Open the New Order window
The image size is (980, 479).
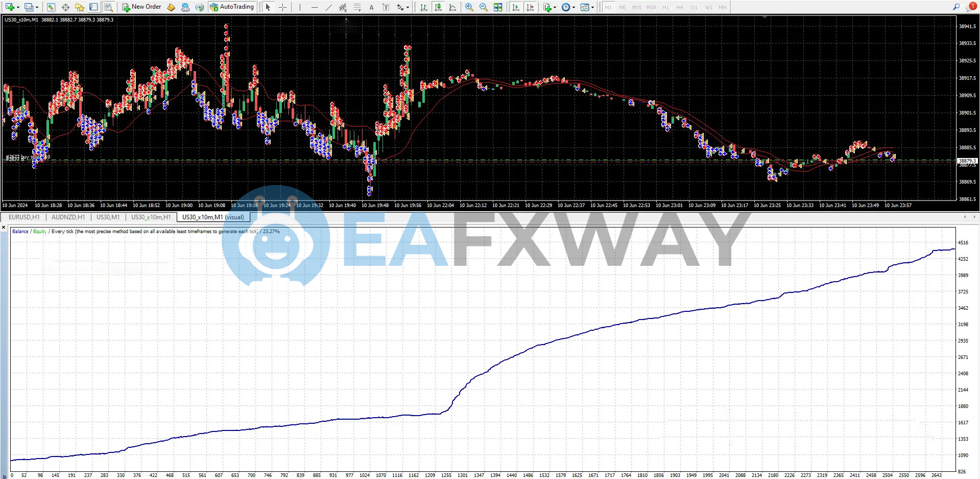click(141, 7)
